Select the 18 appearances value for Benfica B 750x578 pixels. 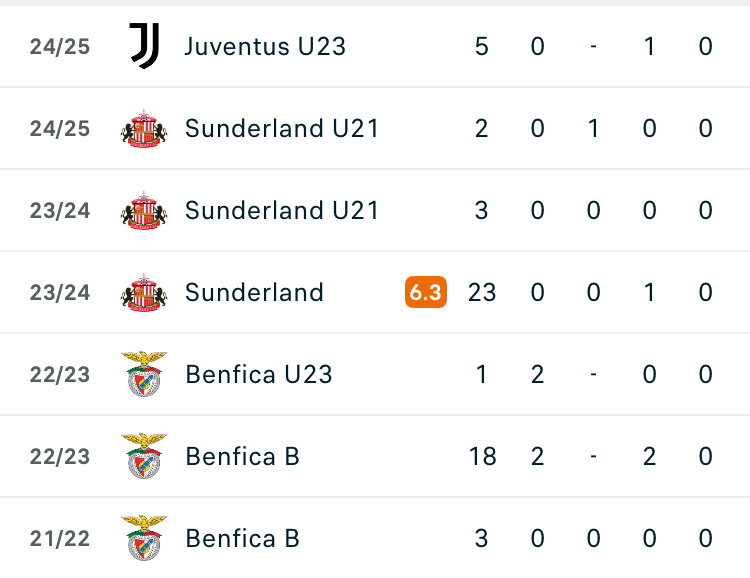(x=482, y=456)
